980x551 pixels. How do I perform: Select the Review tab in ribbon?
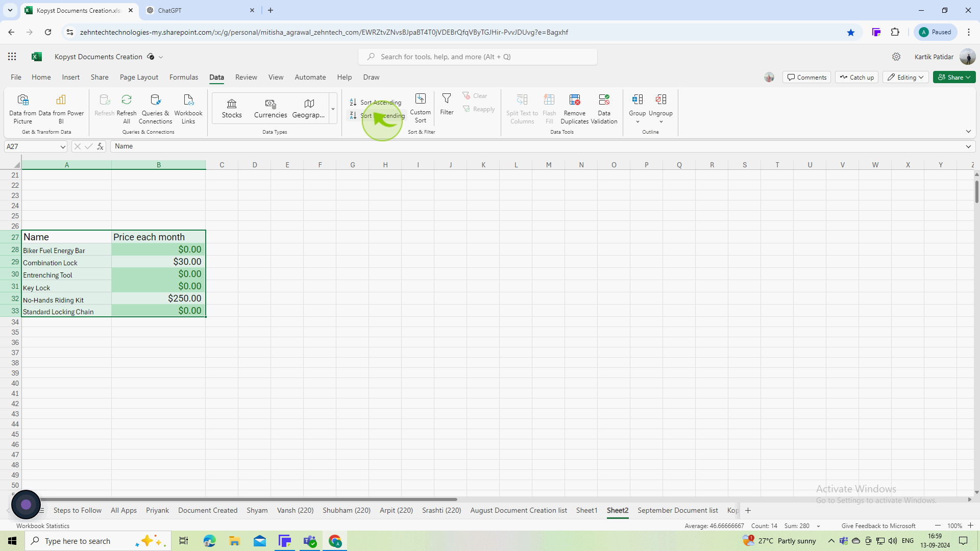(246, 77)
